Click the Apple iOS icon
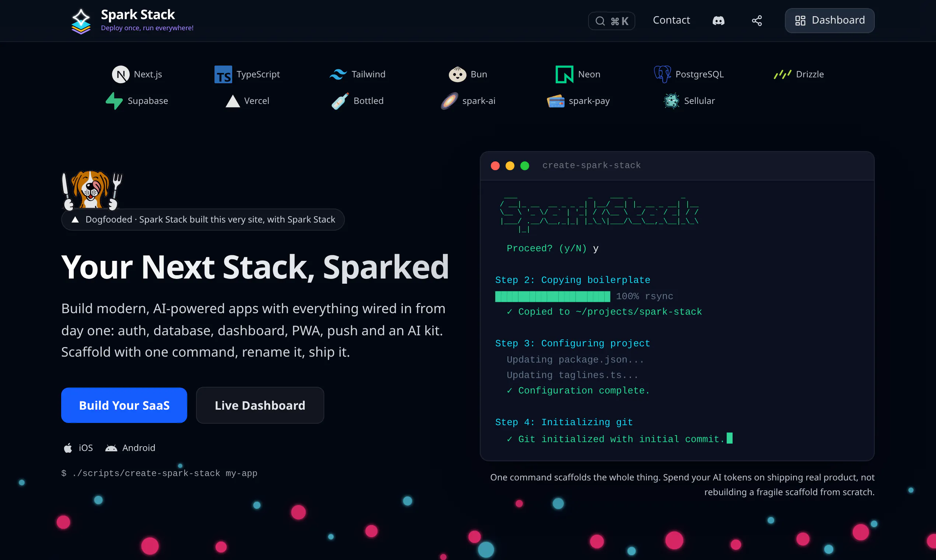Image resolution: width=936 pixels, height=560 pixels. tap(68, 448)
